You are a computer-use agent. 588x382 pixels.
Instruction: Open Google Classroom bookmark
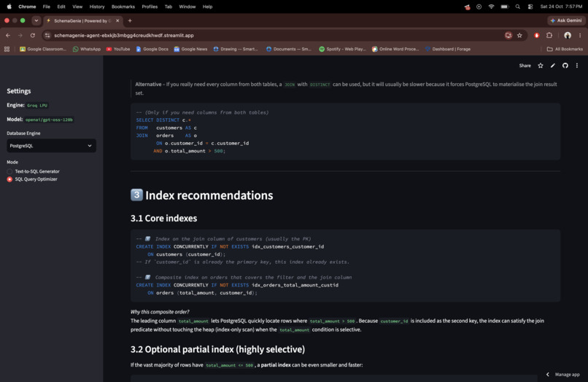click(43, 49)
